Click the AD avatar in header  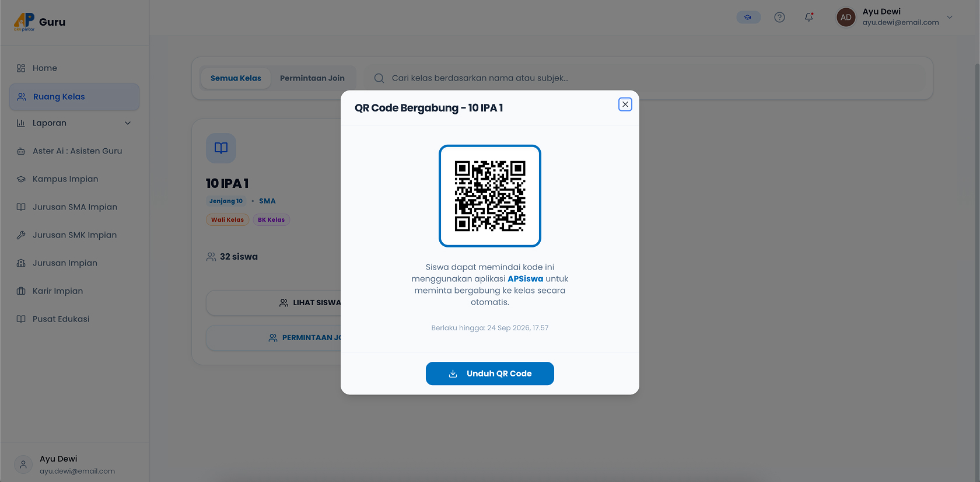pyautogui.click(x=846, y=18)
